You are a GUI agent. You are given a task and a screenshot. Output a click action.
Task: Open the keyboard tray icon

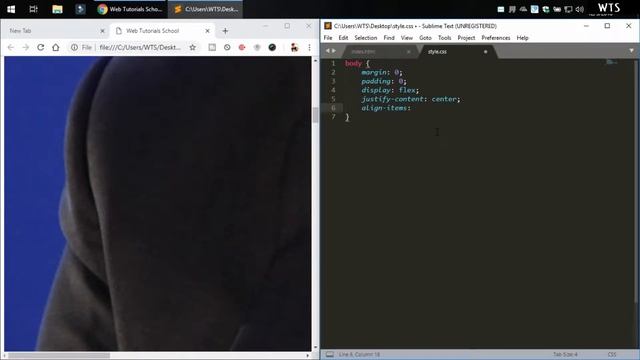501,9
